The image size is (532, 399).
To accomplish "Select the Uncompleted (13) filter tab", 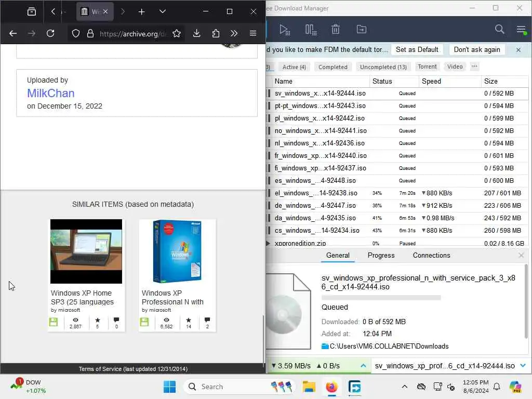I will tap(383, 67).
